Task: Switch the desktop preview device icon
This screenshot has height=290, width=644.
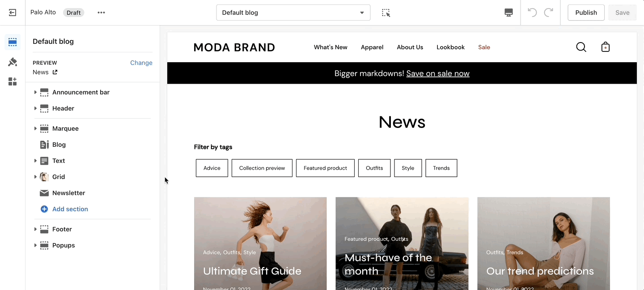Action: tap(508, 13)
